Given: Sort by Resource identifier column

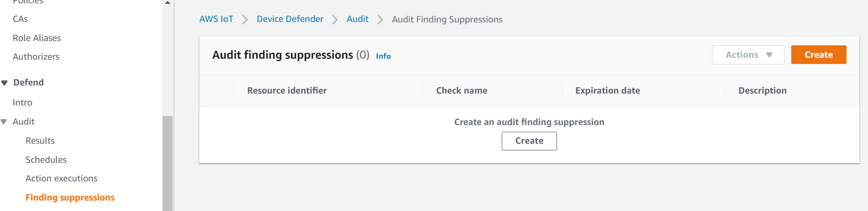Looking at the screenshot, I should pyautogui.click(x=287, y=91).
